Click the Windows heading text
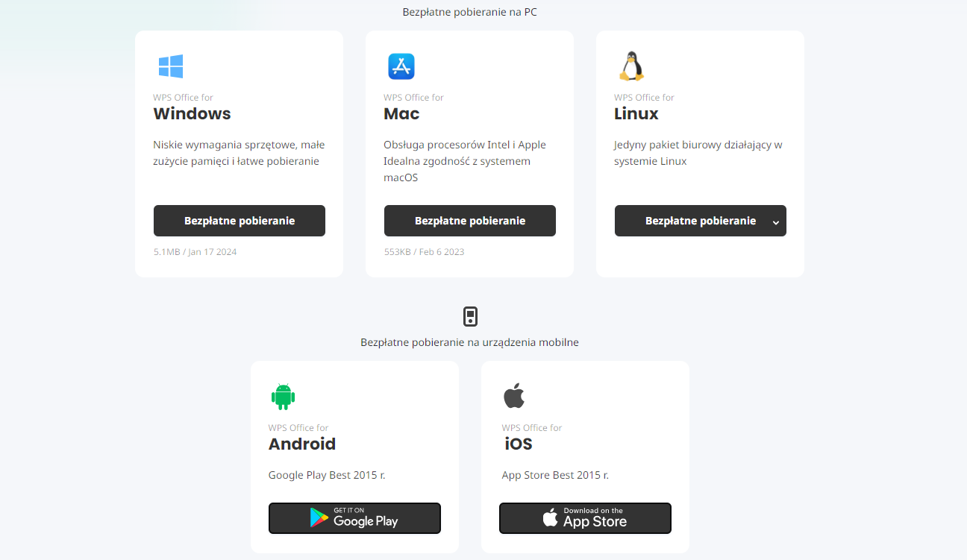The height and width of the screenshot is (560, 967). point(192,114)
